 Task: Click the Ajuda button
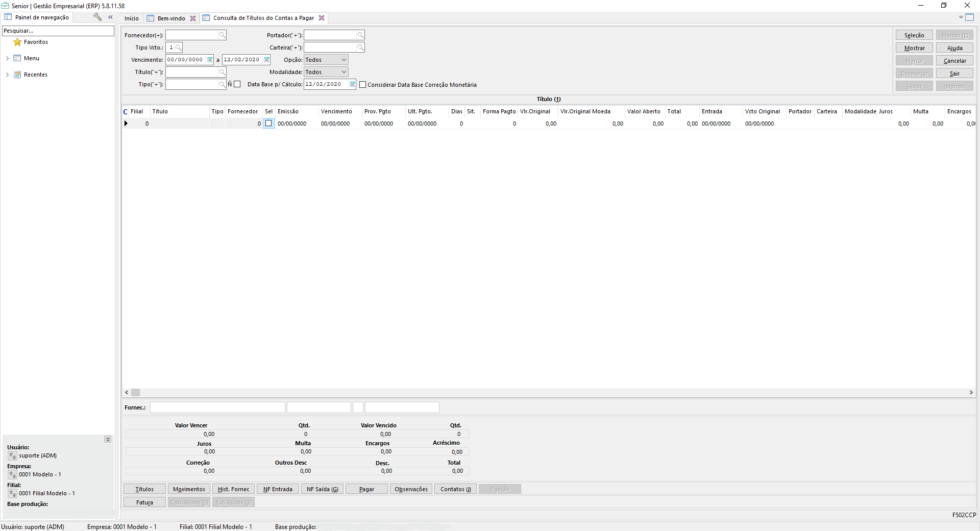point(954,48)
